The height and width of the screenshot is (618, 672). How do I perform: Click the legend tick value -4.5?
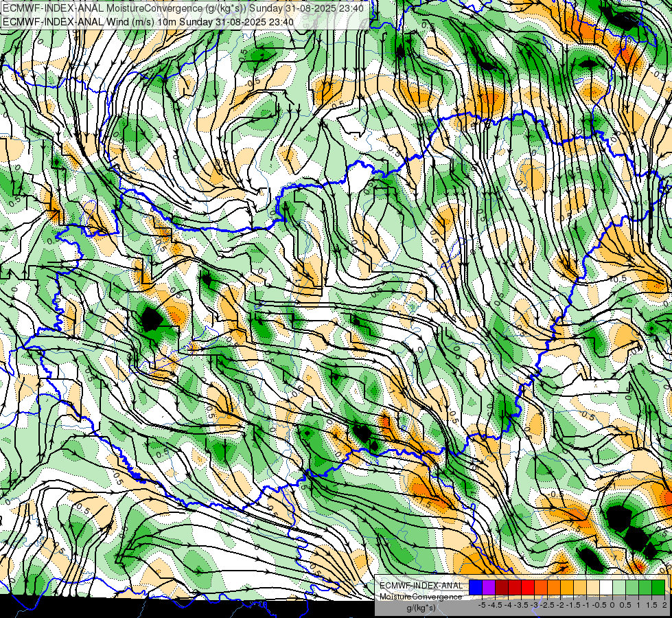tap(496, 605)
